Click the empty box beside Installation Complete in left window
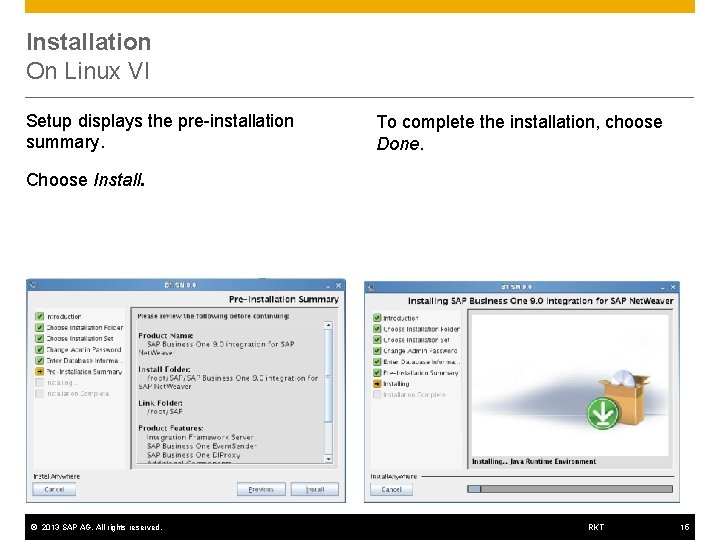The width and height of the screenshot is (720, 540). click(x=39, y=394)
